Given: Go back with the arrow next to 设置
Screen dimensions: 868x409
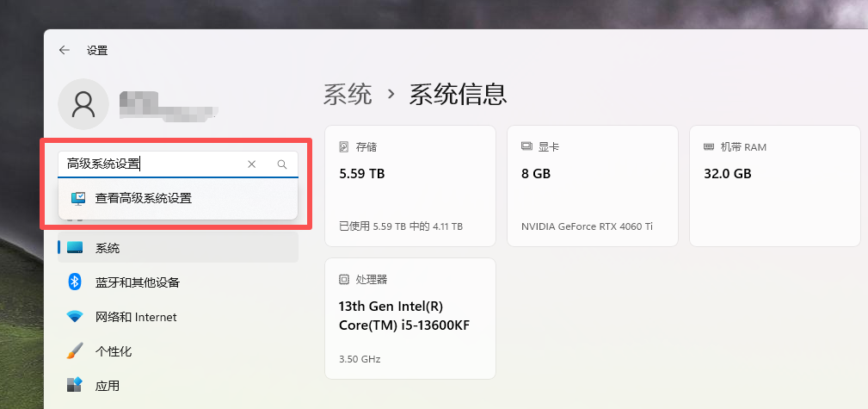Looking at the screenshot, I should coord(65,51).
